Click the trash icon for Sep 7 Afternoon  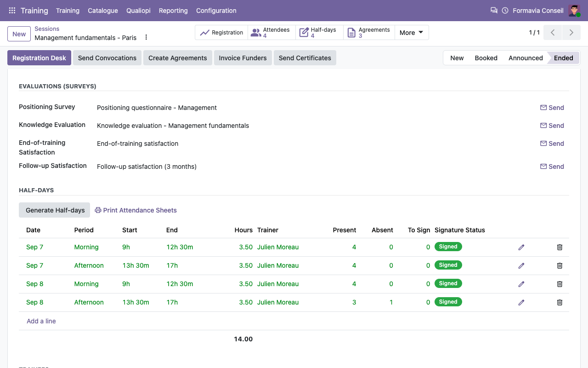tap(560, 266)
